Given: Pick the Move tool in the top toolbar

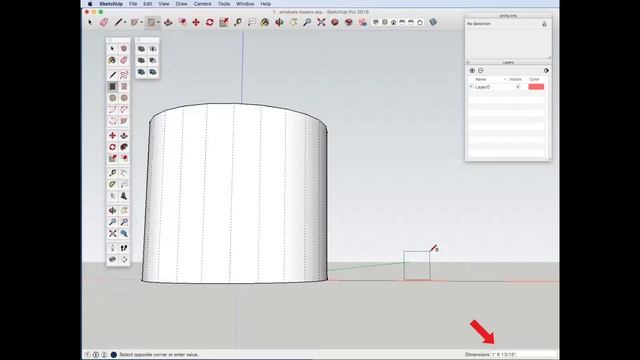Looking at the screenshot, I should [x=196, y=22].
